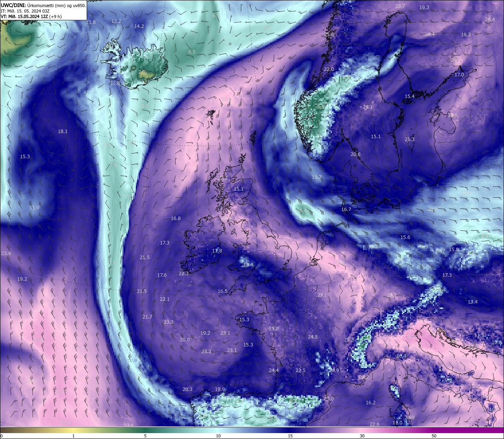Click the map value 21.3

409,139
